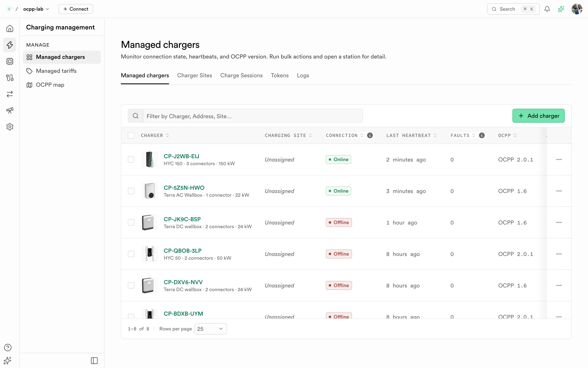
Task: Click the Connect button
Action: [76, 9]
